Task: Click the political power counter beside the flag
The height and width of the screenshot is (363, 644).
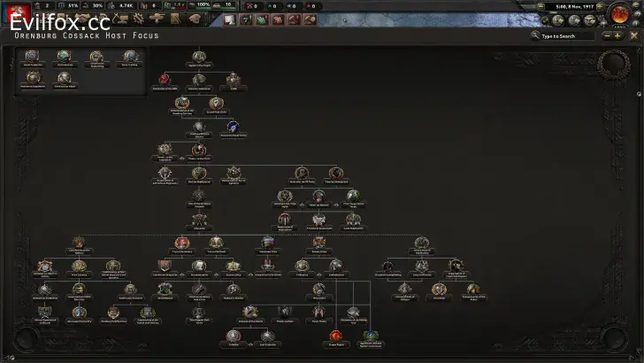Action: pyautogui.click(x=44, y=6)
